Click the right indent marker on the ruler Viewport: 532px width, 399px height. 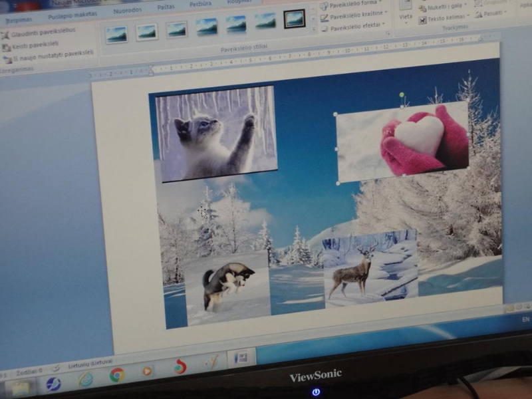coord(480,39)
